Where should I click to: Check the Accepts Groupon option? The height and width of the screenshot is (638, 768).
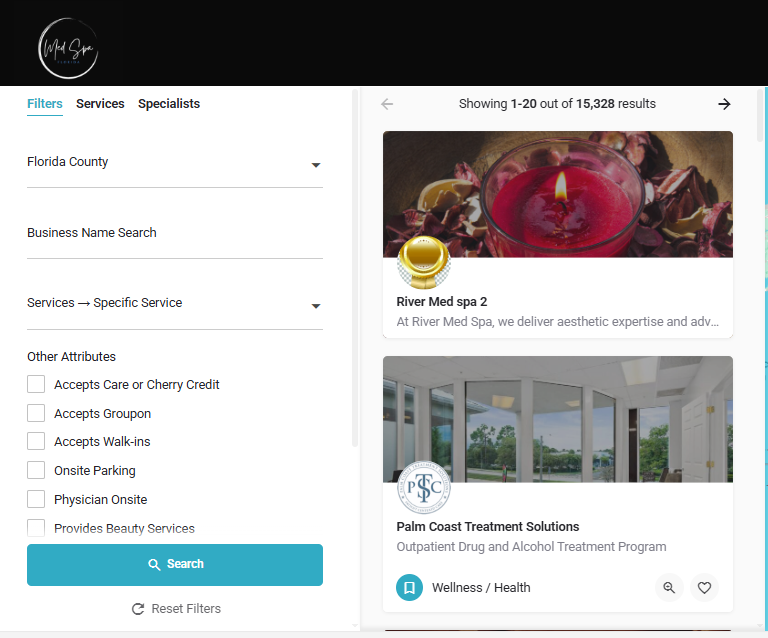36,413
